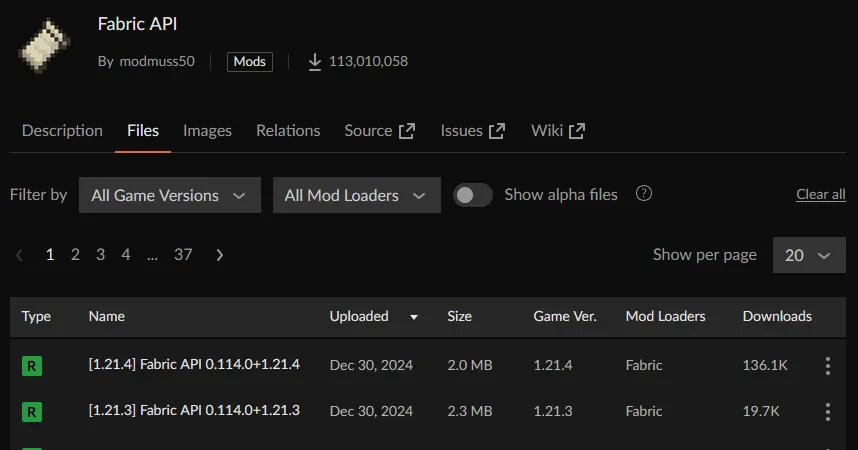Image resolution: width=858 pixels, height=450 pixels.
Task: Click the Downloads column header
Action: 777,316
